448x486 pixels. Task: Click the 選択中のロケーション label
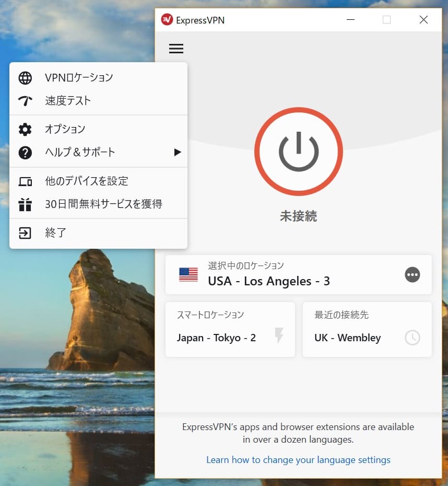pos(246,265)
